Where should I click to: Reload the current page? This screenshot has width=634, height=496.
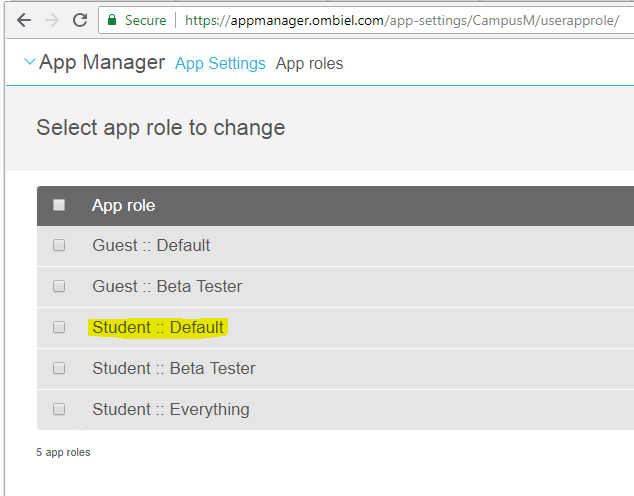pos(80,20)
